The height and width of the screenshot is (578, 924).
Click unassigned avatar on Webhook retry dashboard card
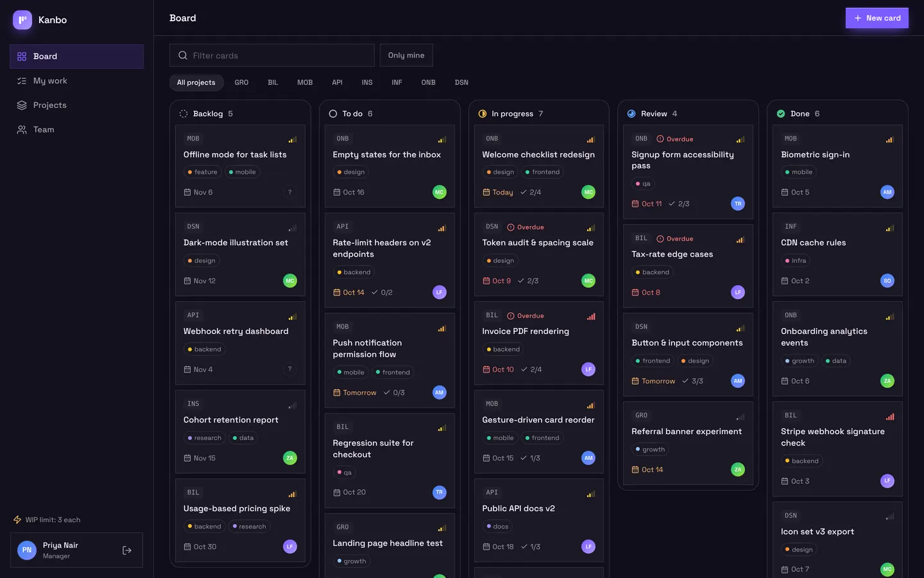pyautogui.click(x=290, y=369)
